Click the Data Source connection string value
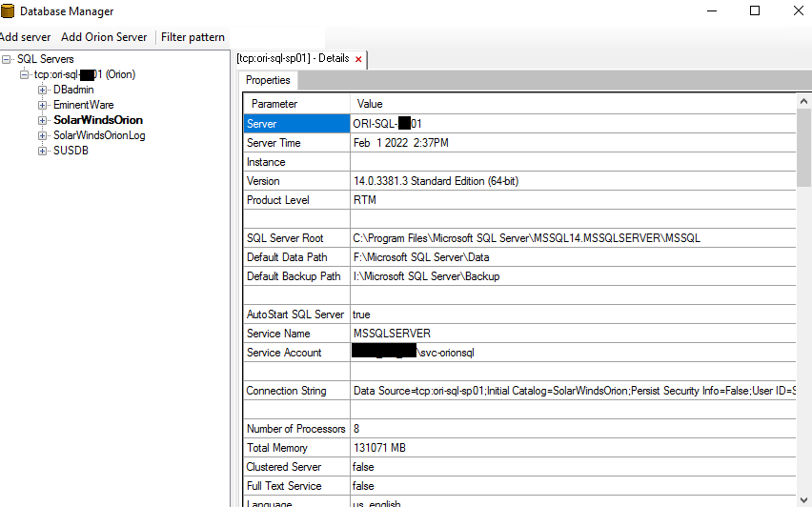Viewport: 812px width, 507px height. [575, 391]
